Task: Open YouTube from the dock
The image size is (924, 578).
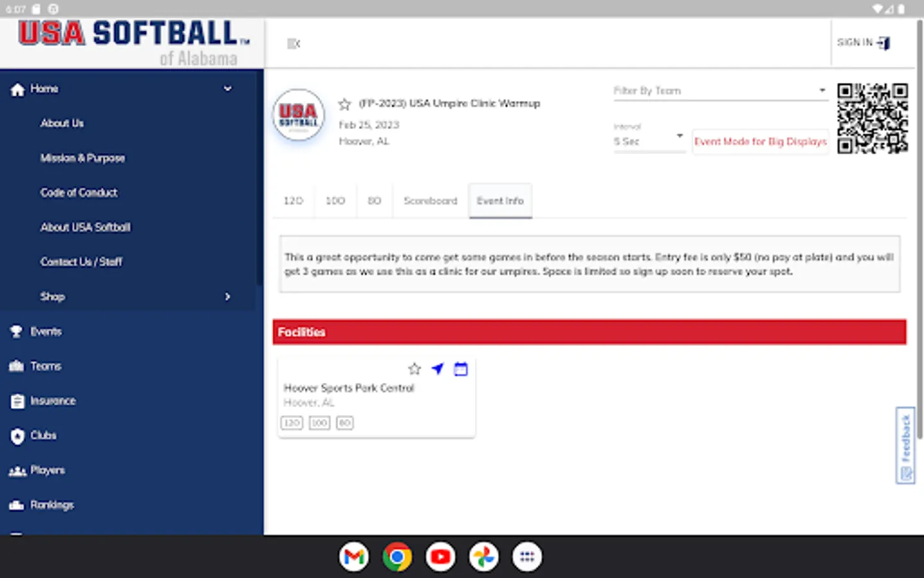Action: pyautogui.click(x=440, y=557)
